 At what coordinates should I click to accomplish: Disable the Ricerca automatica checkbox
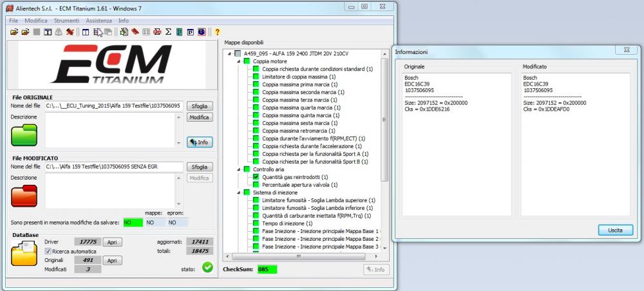point(48,251)
